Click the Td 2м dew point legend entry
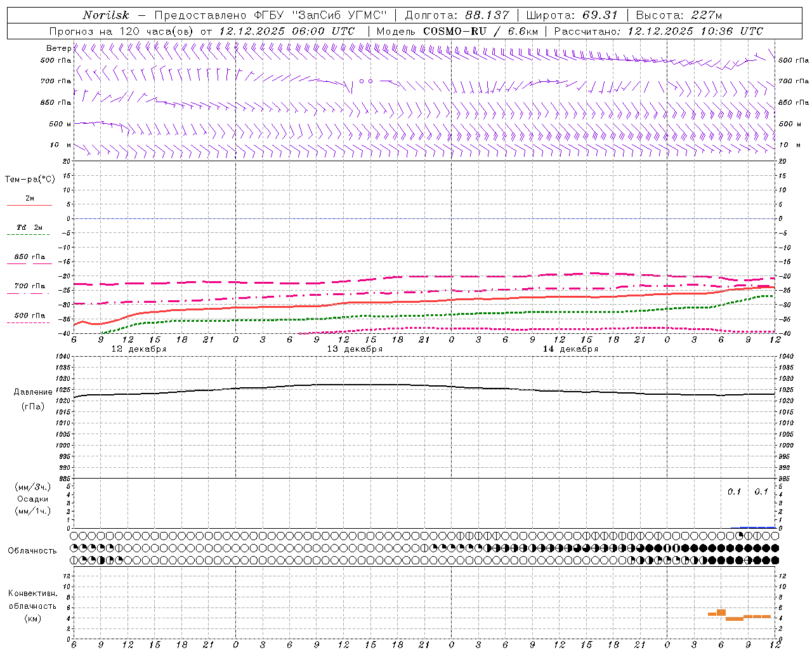 coord(29,227)
